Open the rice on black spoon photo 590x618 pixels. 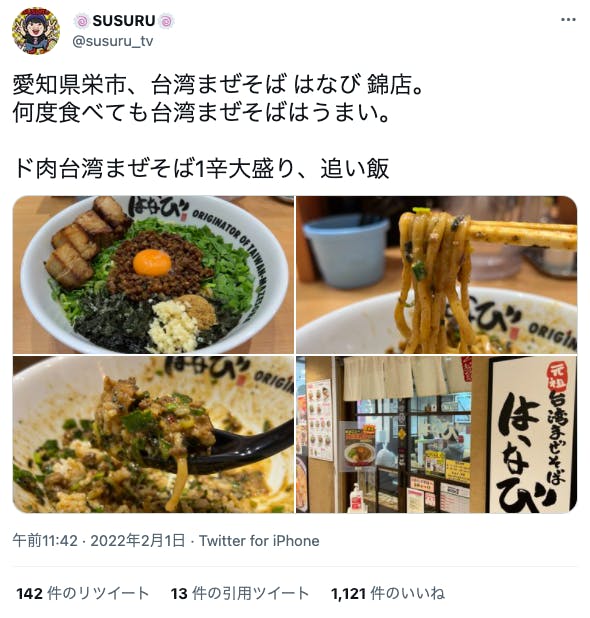[153, 434]
